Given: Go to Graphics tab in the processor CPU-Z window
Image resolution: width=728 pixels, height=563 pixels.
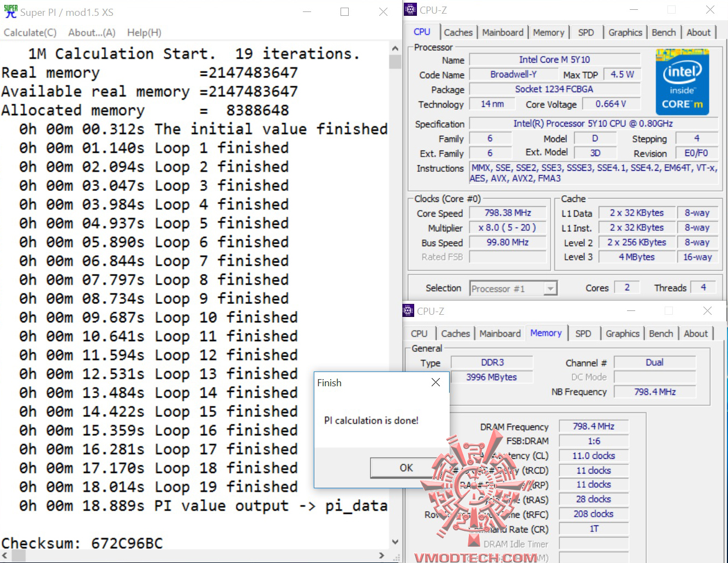Looking at the screenshot, I should (x=625, y=33).
